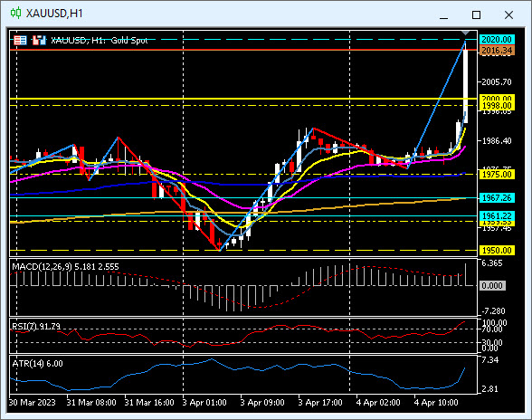Click the 4 Apr 02:00 time label
532x420 pixels.
(x=378, y=403)
